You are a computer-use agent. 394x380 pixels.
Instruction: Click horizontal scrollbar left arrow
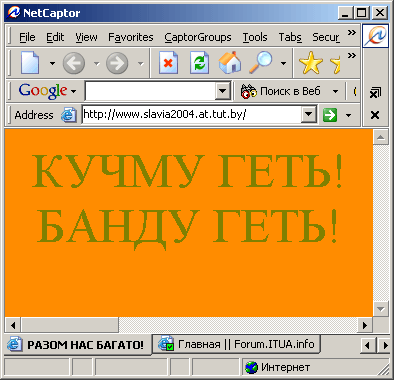click(13, 325)
